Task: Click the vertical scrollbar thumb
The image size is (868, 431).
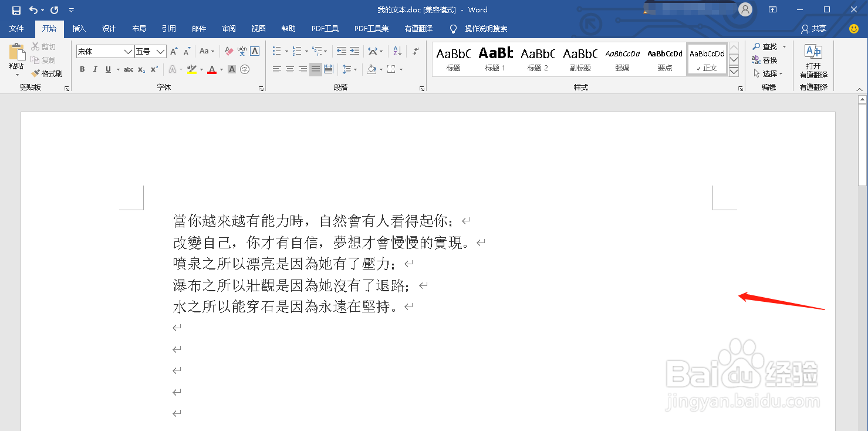Action: pos(862,145)
